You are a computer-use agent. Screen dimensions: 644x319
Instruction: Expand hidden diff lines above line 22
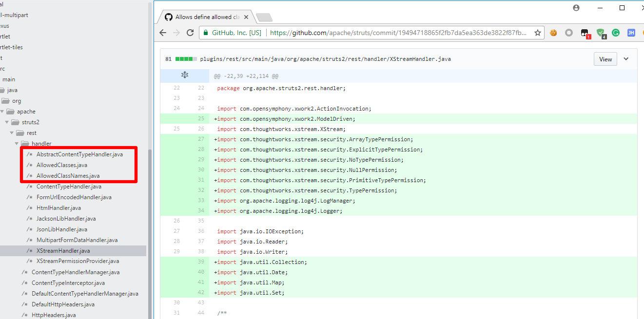pyautogui.click(x=185, y=75)
